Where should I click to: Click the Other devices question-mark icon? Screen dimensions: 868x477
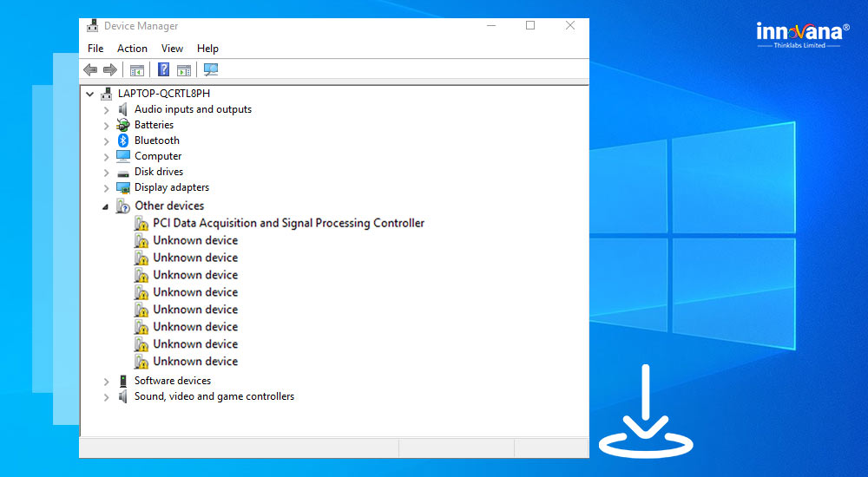point(123,206)
